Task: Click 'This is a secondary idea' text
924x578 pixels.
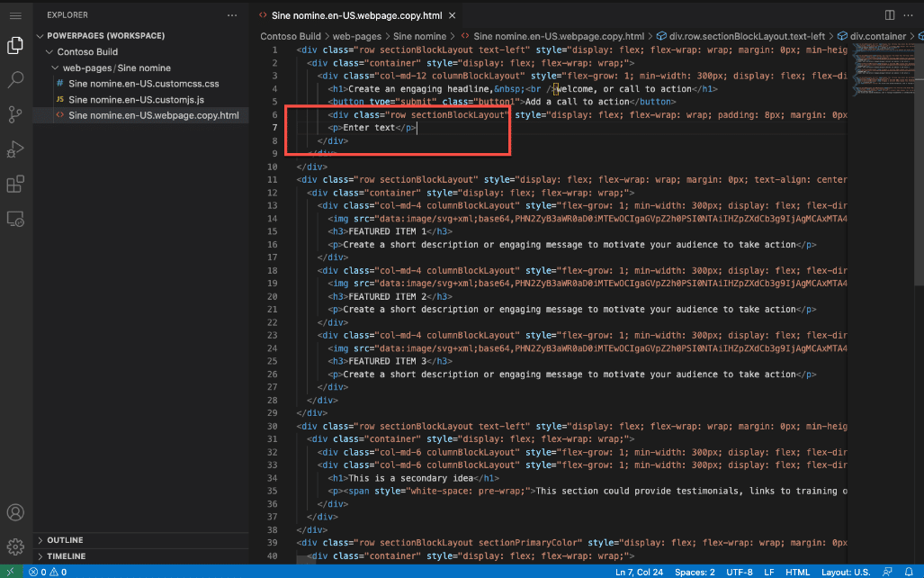Action: (411, 478)
